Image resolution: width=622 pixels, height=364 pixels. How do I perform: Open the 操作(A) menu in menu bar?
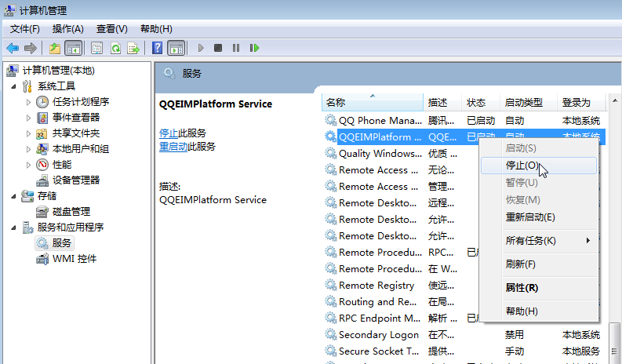click(x=67, y=29)
